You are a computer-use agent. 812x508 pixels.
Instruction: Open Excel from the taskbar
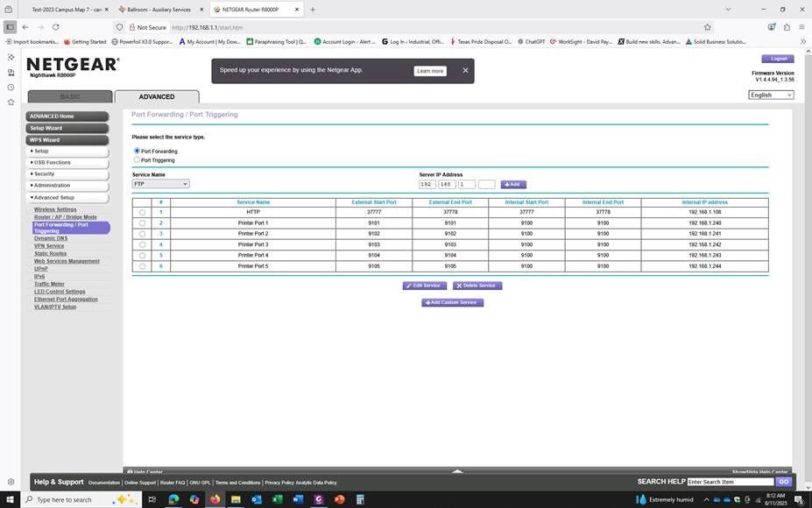point(277,499)
